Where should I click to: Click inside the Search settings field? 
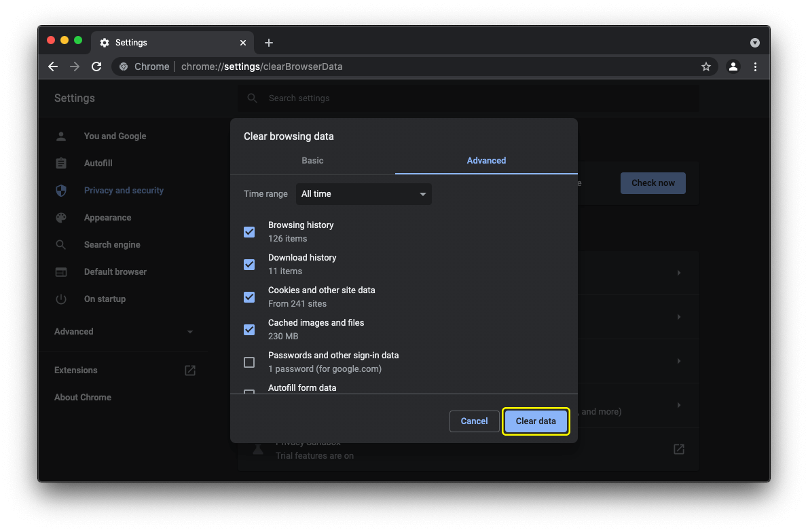pyautogui.click(x=469, y=98)
